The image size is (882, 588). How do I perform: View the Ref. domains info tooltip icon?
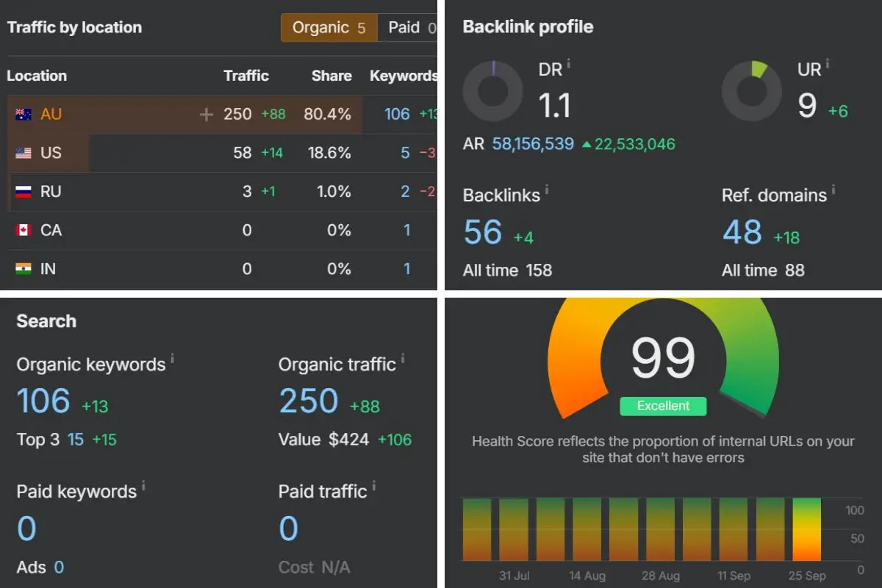point(835,188)
